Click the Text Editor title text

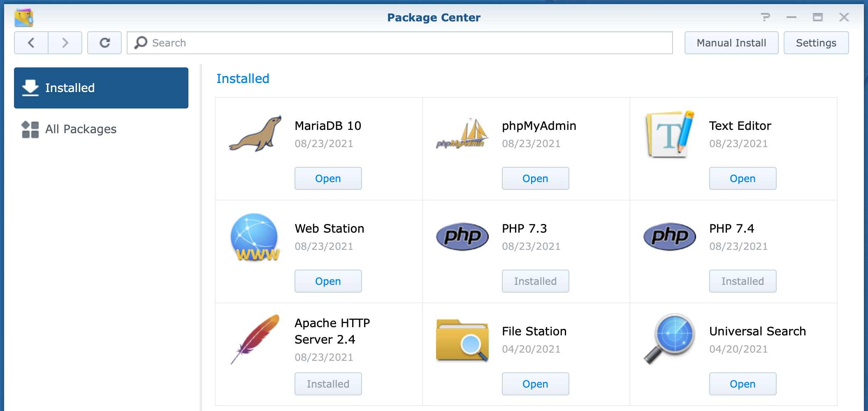[x=740, y=126]
